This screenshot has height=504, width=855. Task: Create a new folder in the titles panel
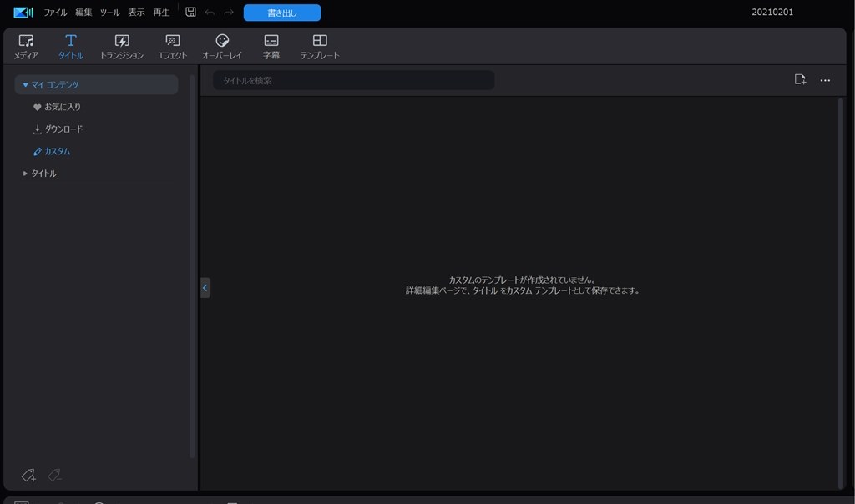(799, 79)
